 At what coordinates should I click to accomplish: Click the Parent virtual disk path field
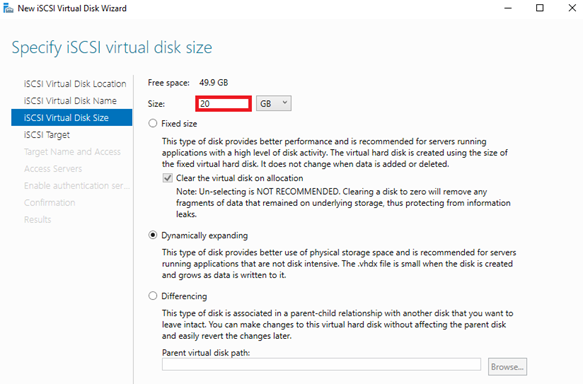321,365
